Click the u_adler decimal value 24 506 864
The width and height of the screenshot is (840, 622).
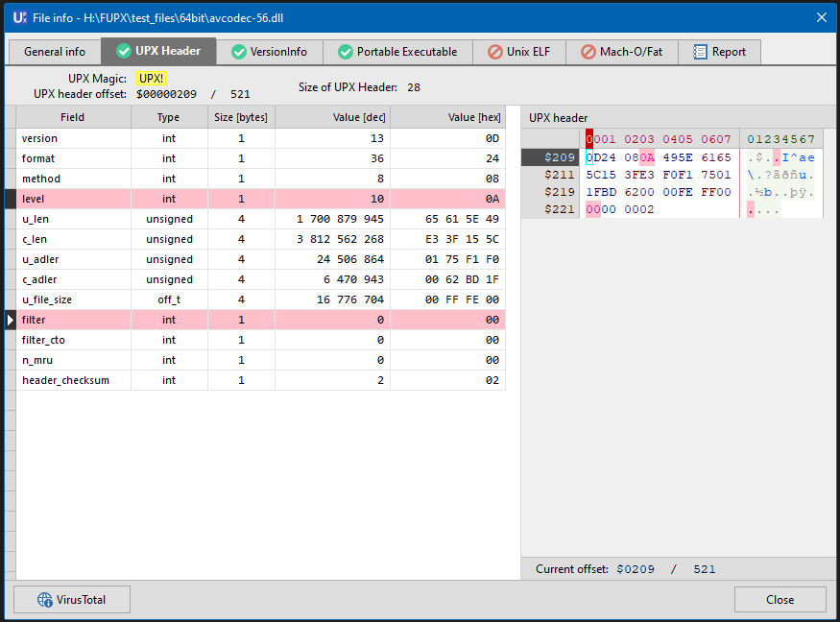tap(350, 259)
